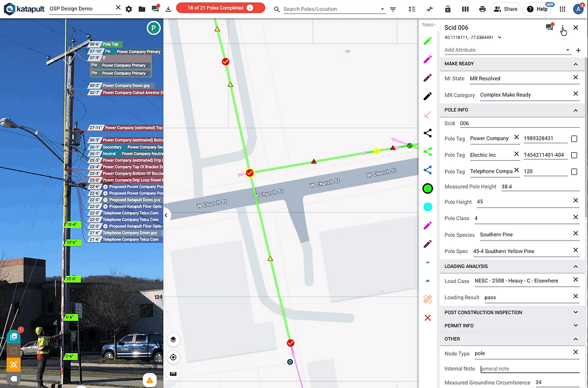Expand the PERMIT INFO section
Screen dimensions: 588x388
click(575, 326)
